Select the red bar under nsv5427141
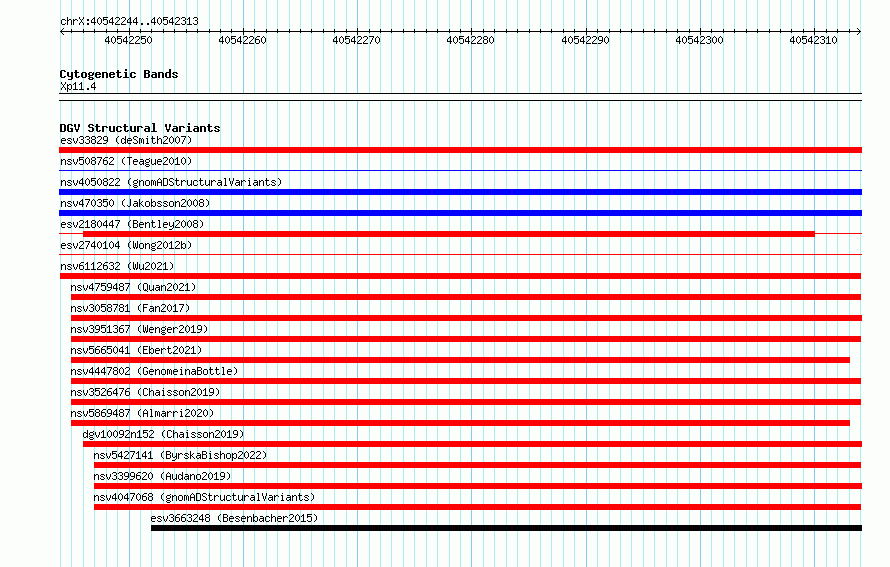The width and height of the screenshot is (890, 567). [x=477, y=465]
